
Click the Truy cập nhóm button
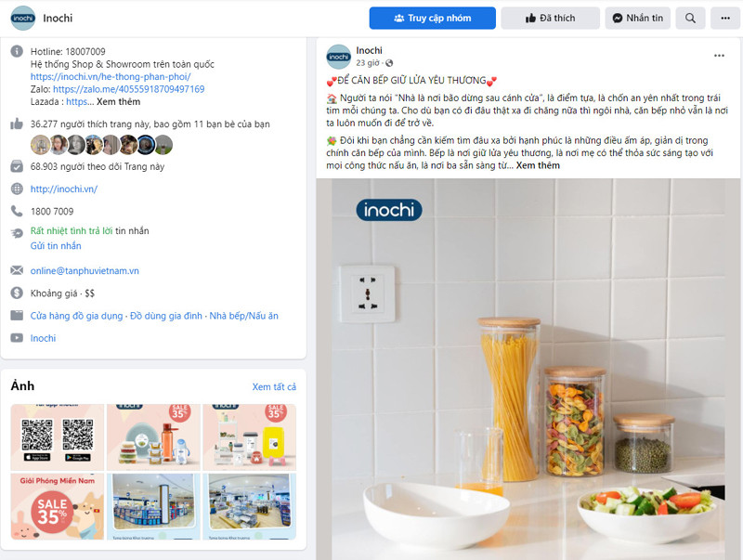432,18
